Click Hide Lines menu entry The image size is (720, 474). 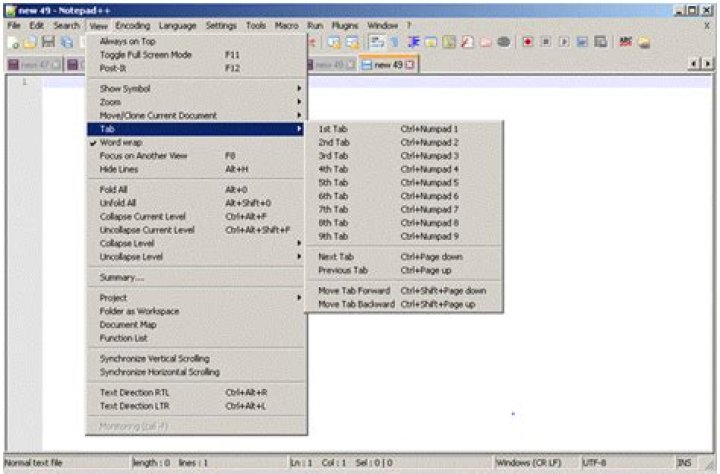197,169
